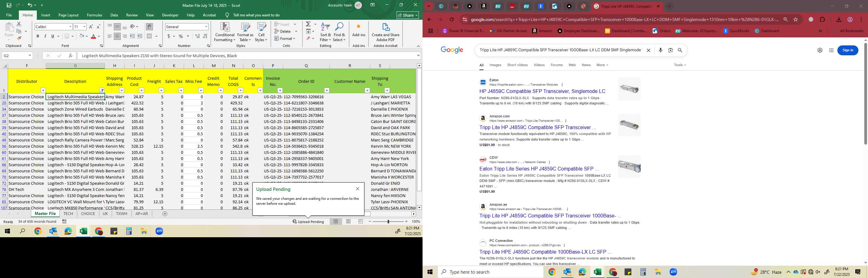Image resolution: width=868 pixels, height=278 pixels.
Task: Toggle Bold formatting in Excel ribbon
Action: (38, 36)
